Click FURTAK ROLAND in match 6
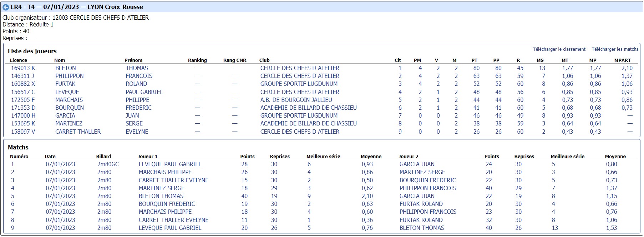 click(421, 204)
